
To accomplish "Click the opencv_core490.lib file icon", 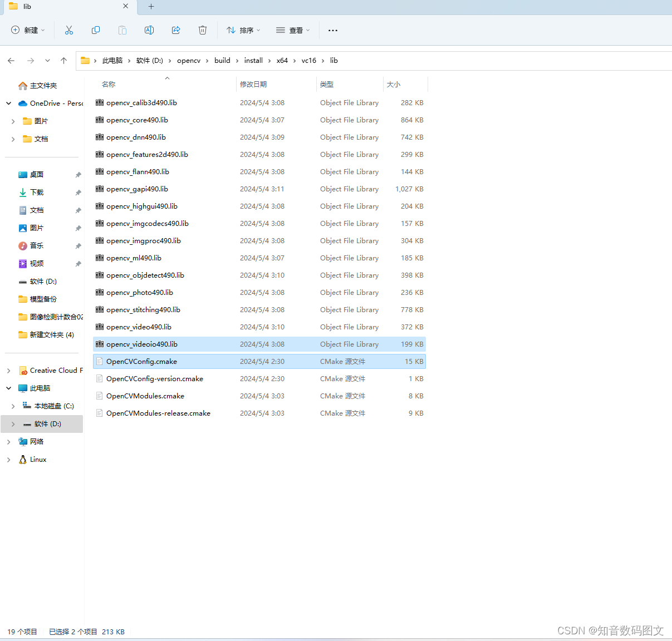I will (x=100, y=120).
